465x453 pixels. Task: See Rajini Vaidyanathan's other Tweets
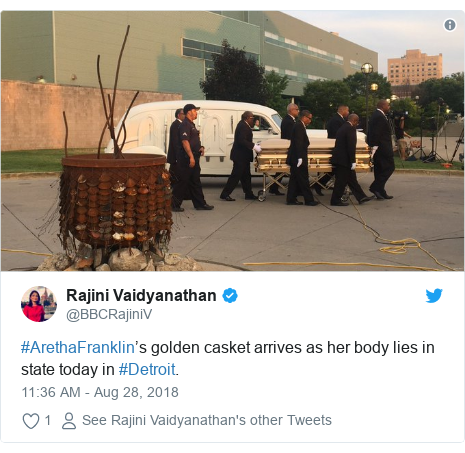point(207,420)
